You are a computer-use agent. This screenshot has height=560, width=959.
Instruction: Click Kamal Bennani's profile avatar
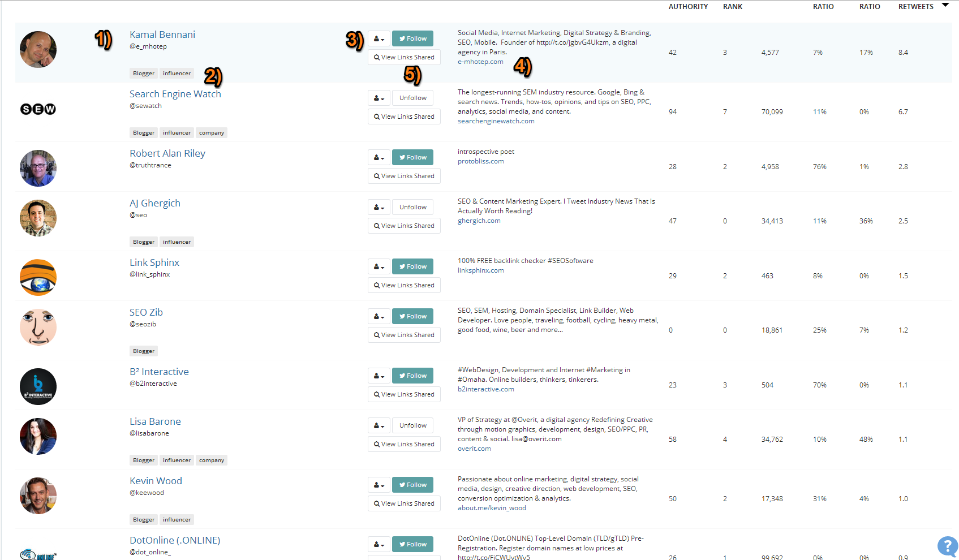click(38, 50)
